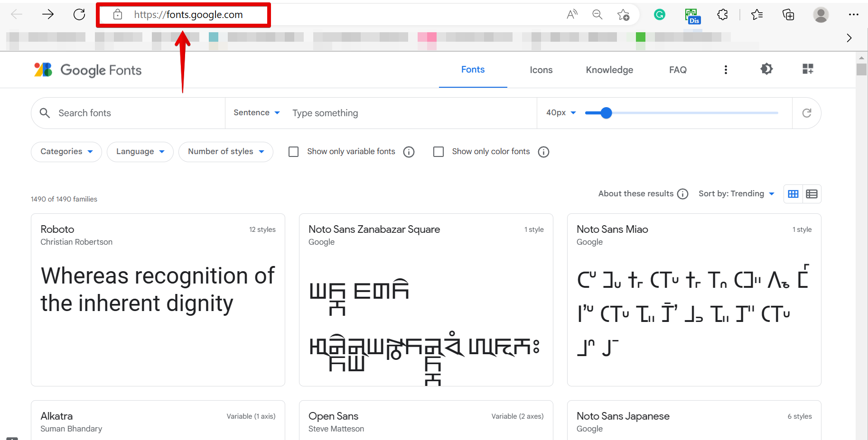
Task: Click the 'Christian Robertson' designer name
Action: 76,242
